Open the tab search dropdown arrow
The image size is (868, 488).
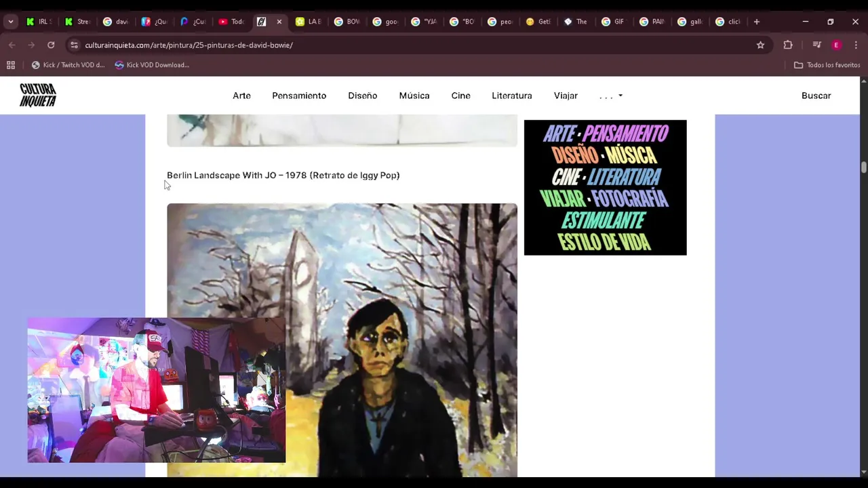coord(10,22)
